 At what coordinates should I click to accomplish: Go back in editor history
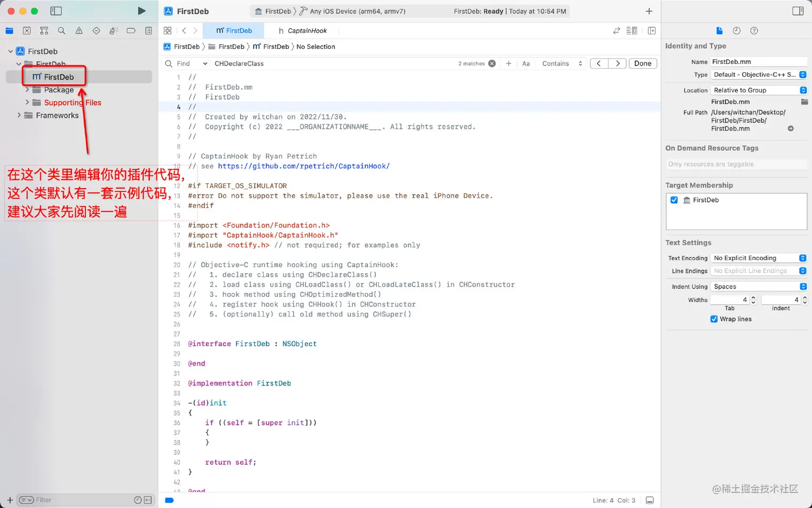[184, 31]
